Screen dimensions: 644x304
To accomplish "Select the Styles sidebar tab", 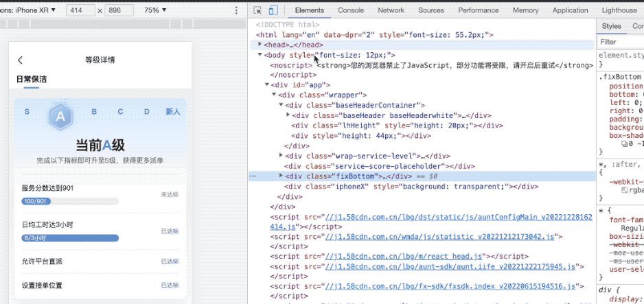I will pyautogui.click(x=611, y=26).
